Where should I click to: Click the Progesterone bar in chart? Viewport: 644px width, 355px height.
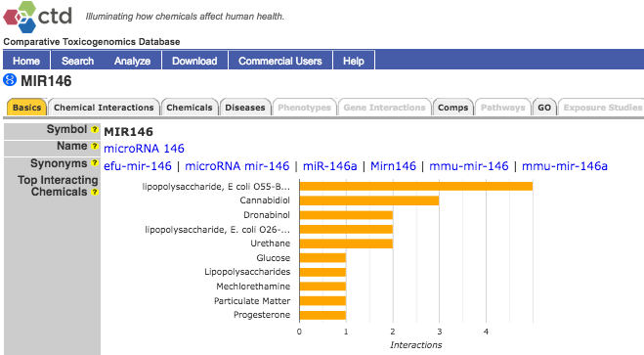pos(322,315)
